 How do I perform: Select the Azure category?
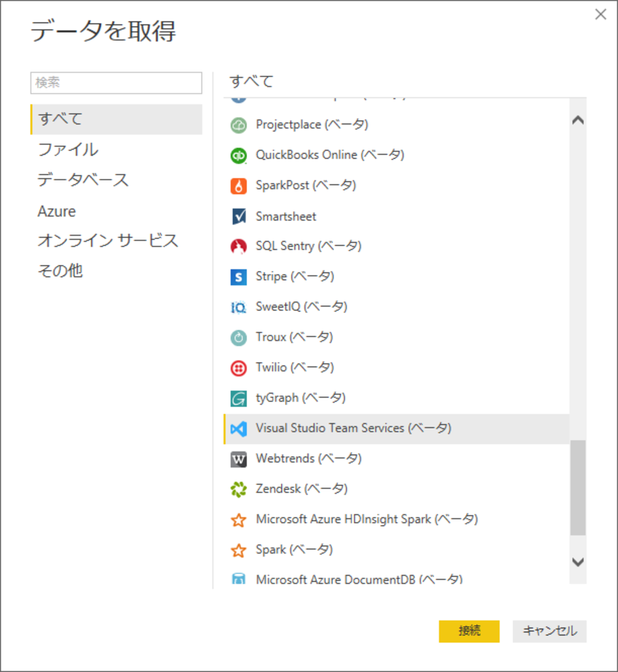(116, 211)
